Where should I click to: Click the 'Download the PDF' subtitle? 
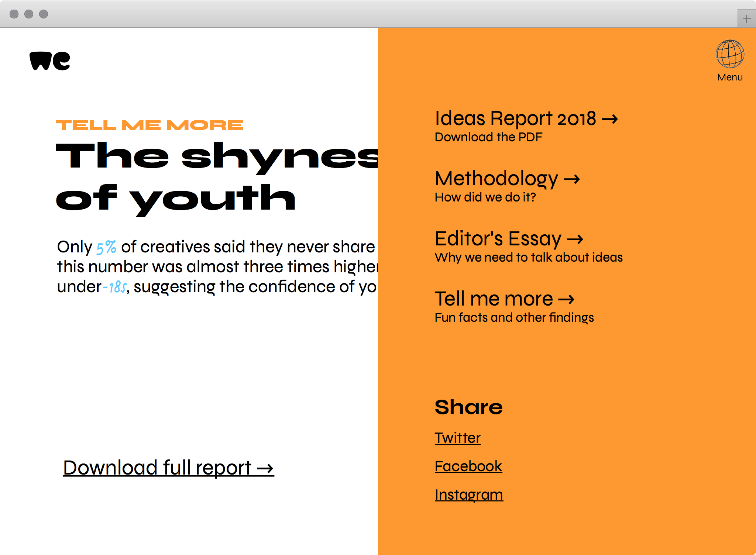488,137
